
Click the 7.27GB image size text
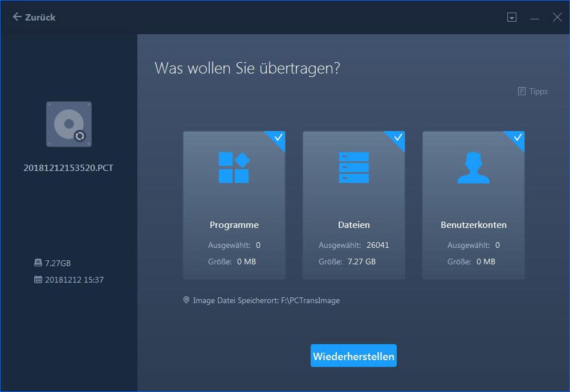[x=58, y=263]
